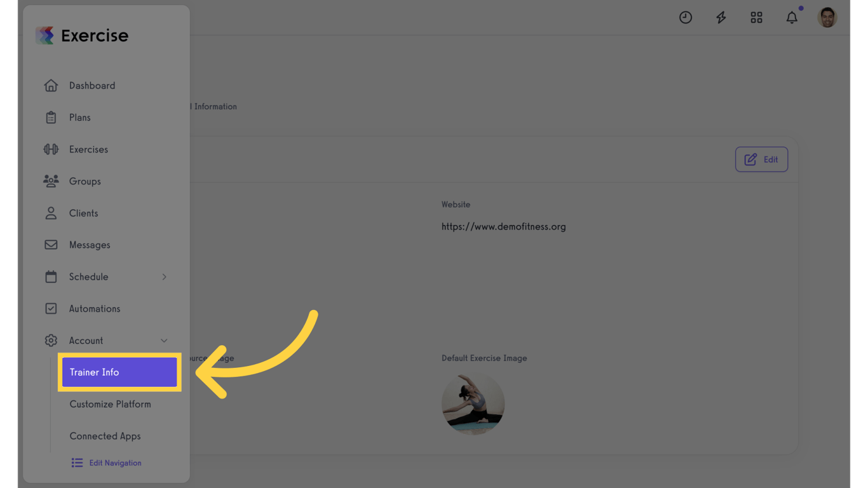Click the Automations checkmark icon
This screenshot has width=868, height=488.
pyautogui.click(x=51, y=309)
